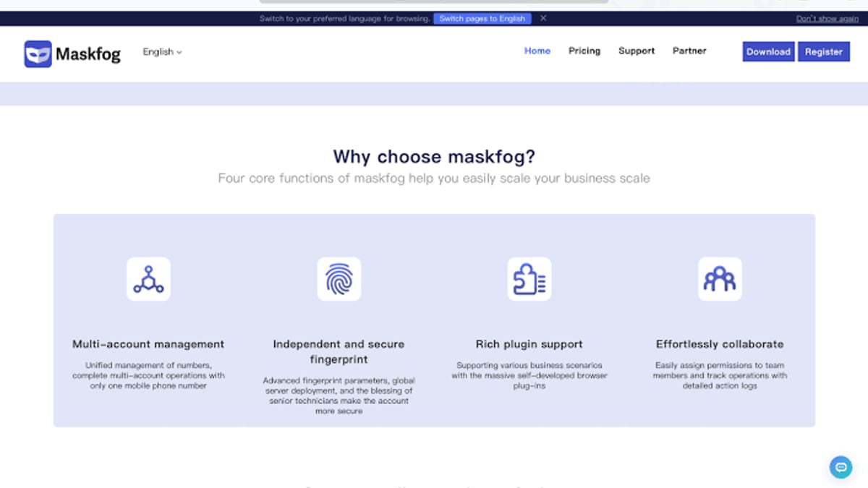Click the Rich plugin support title

point(529,344)
